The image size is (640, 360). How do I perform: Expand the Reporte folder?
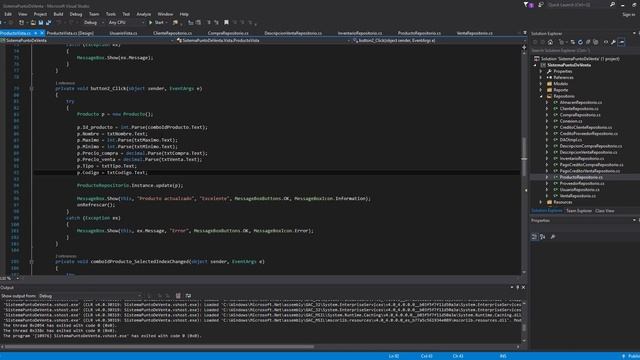click(542, 90)
